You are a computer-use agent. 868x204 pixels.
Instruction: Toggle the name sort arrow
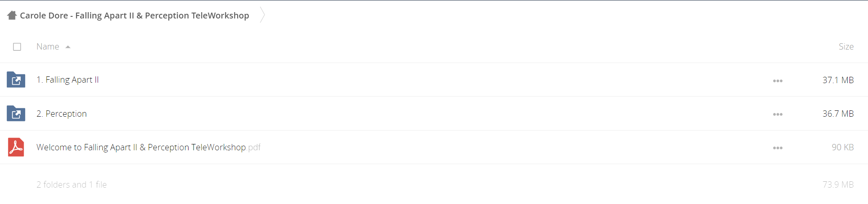[68, 47]
